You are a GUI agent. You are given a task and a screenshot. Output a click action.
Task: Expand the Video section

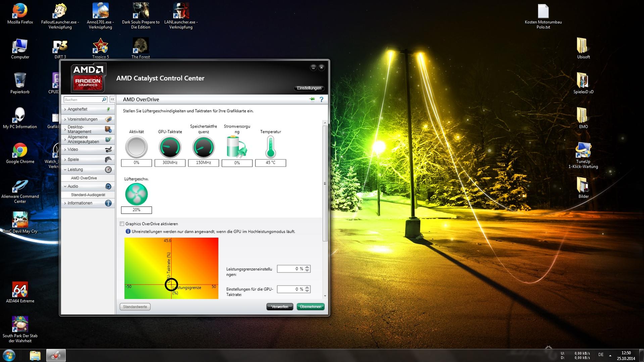pyautogui.click(x=88, y=150)
